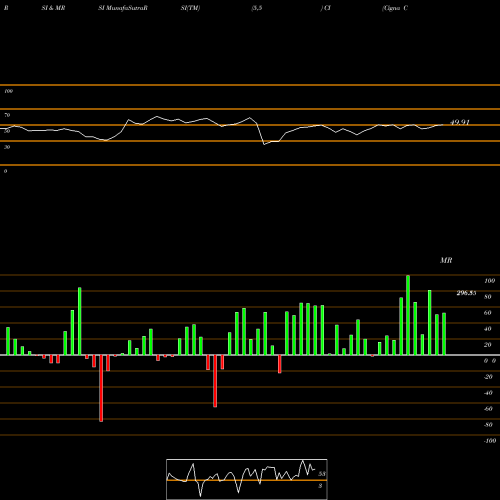Click the -20 label on MR axis
This screenshot has height=500, width=500.
(488, 377)
